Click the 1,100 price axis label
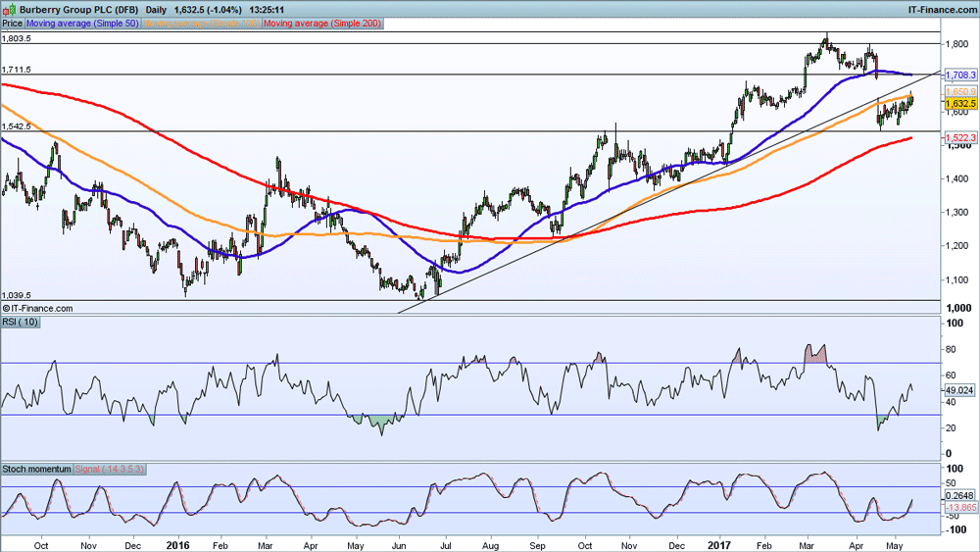Screen dimensions: 980x552 pyautogui.click(x=957, y=279)
